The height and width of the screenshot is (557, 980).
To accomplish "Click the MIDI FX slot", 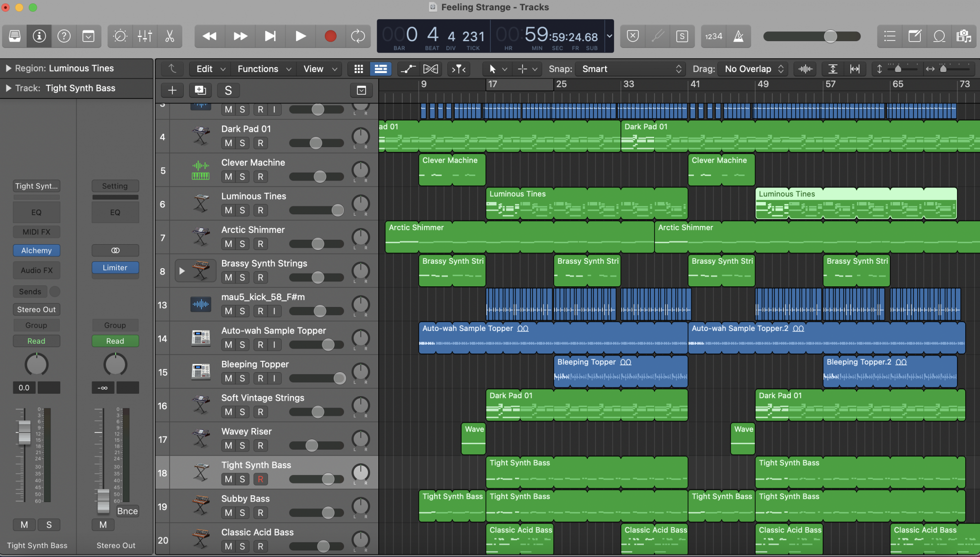I will (36, 232).
